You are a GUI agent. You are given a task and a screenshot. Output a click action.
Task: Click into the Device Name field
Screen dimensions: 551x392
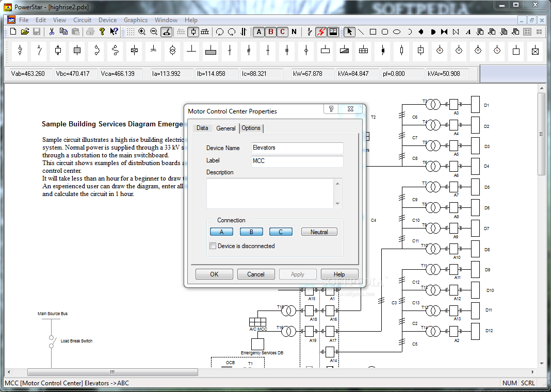297,148
